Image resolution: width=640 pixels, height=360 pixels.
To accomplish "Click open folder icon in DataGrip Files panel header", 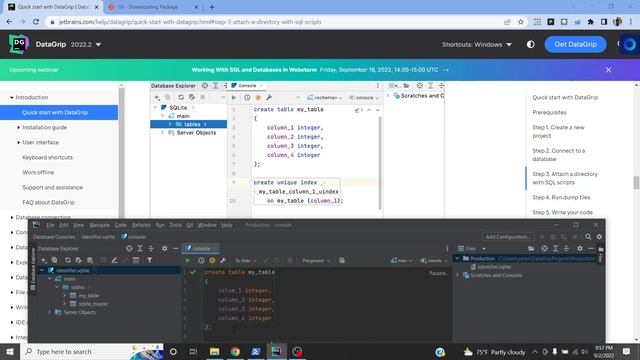I will pyautogui.click(x=531, y=248).
